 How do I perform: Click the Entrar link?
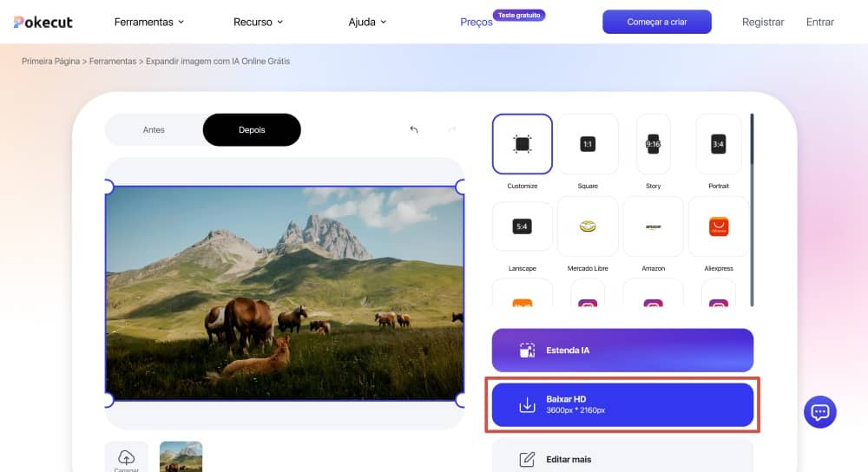click(x=820, y=23)
